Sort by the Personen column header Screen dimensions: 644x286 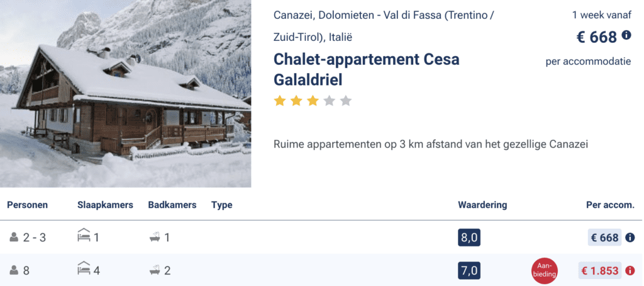pyautogui.click(x=28, y=205)
